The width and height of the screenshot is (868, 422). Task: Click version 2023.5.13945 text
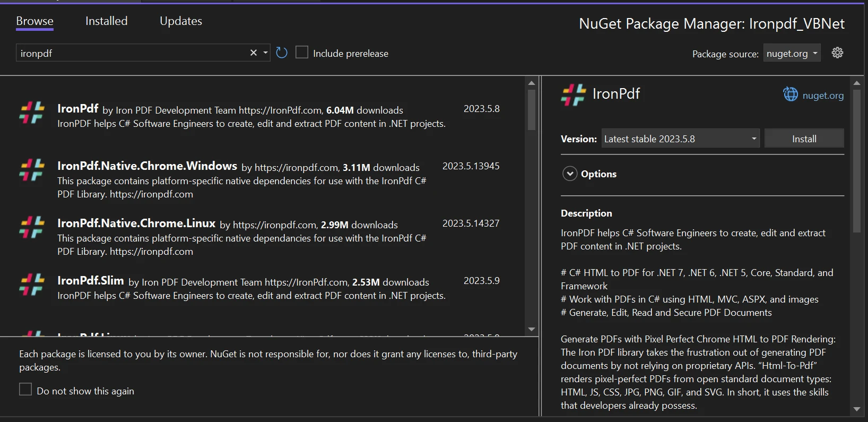click(471, 166)
